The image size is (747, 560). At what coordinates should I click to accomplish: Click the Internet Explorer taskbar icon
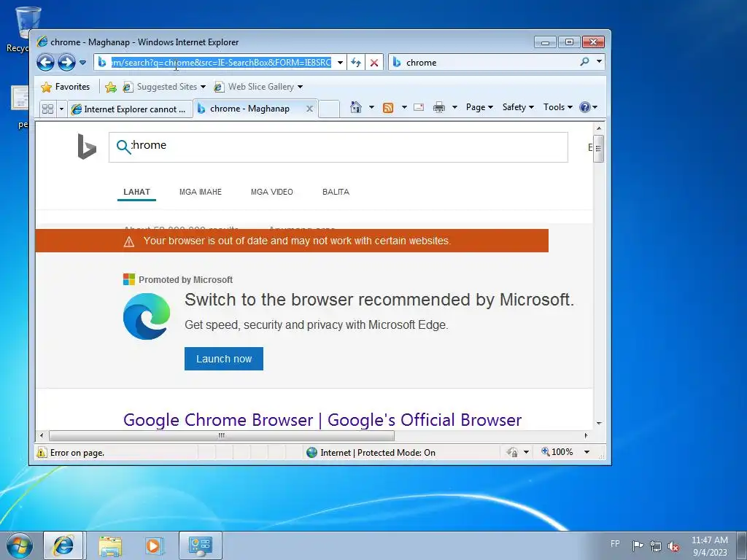pyautogui.click(x=63, y=545)
